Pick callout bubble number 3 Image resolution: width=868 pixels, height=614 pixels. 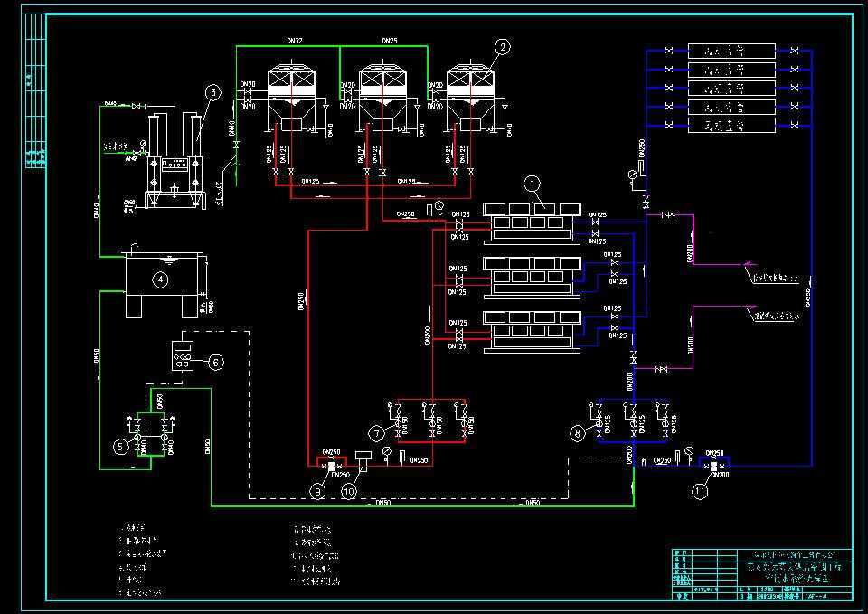(x=213, y=93)
